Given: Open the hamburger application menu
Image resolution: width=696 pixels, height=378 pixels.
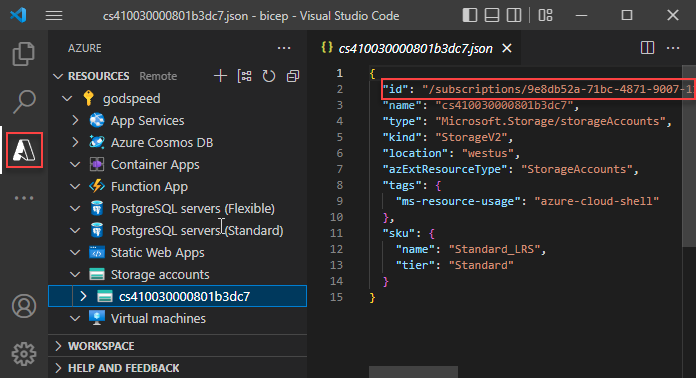Looking at the screenshot, I should click(54, 16).
